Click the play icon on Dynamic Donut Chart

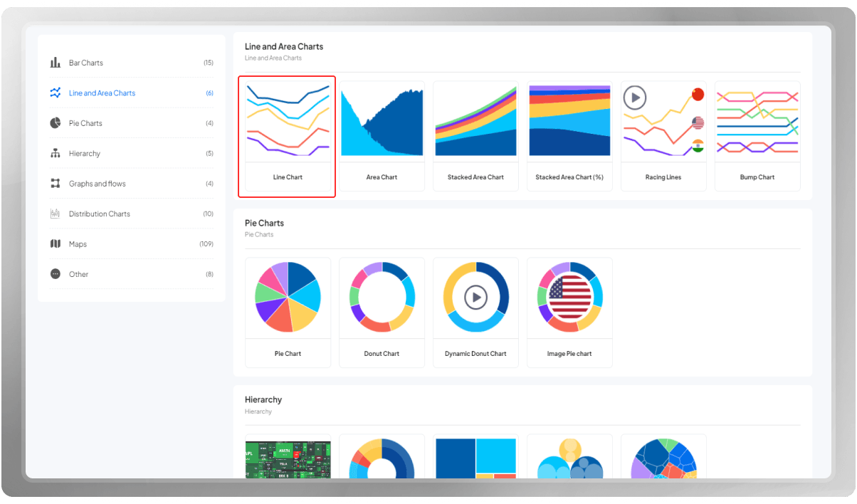point(475,297)
